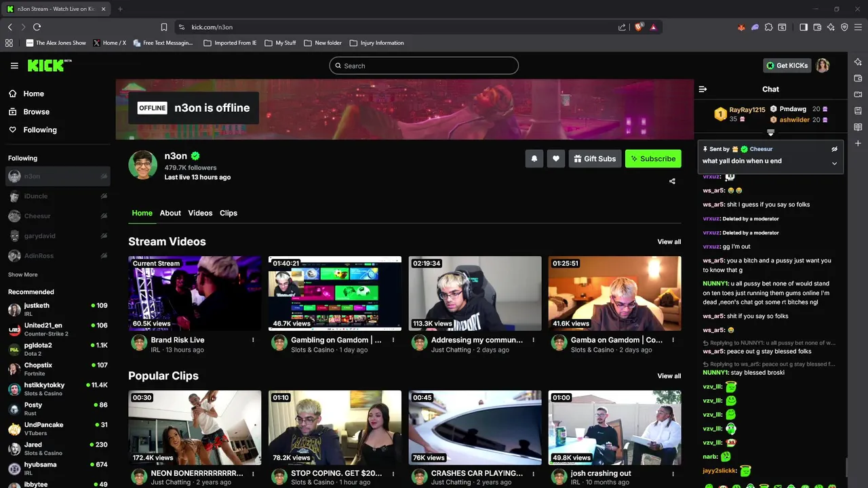Screen dimensions: 868x488
Task: Open the browser main menu
Action: [858, 27]
